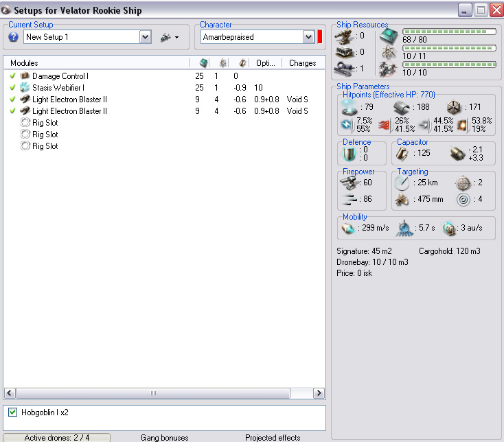Click the modules list horizontal scrollbar thumb
This screenshot has width=504, height=442.
[153, 393]
